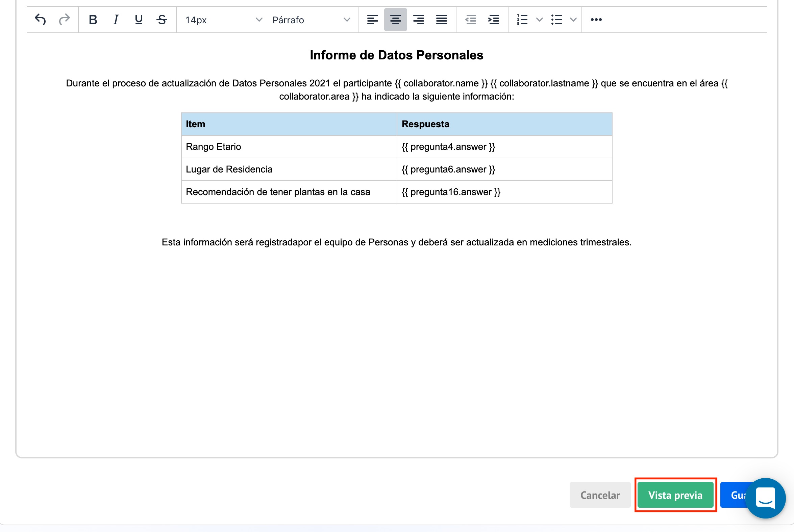
Task: Click the Respuesta header cell
Action: [504, 124]
